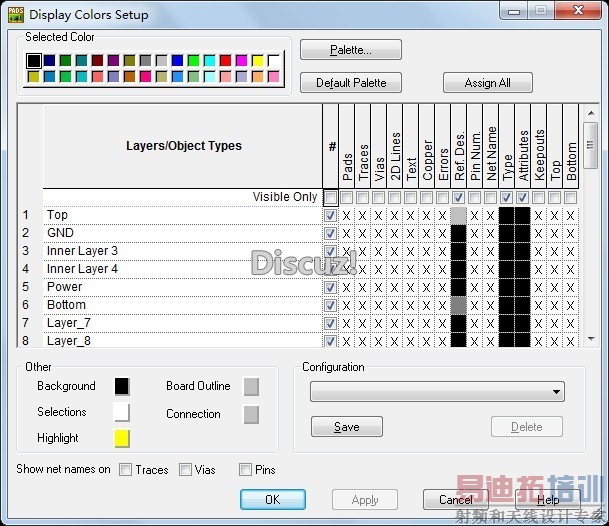Image resolution: width=609 pixels, height=526 pixels.
Task: Toggle Attributes column visibility checkbox
Action: 522,198
